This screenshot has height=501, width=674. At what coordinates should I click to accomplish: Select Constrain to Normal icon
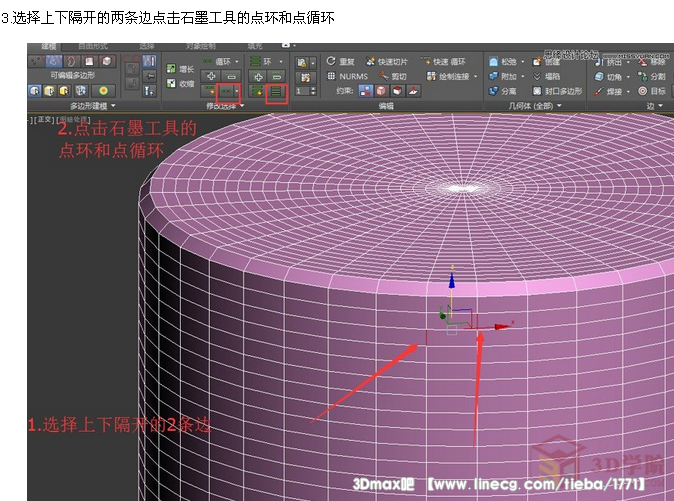pos(413,91)
